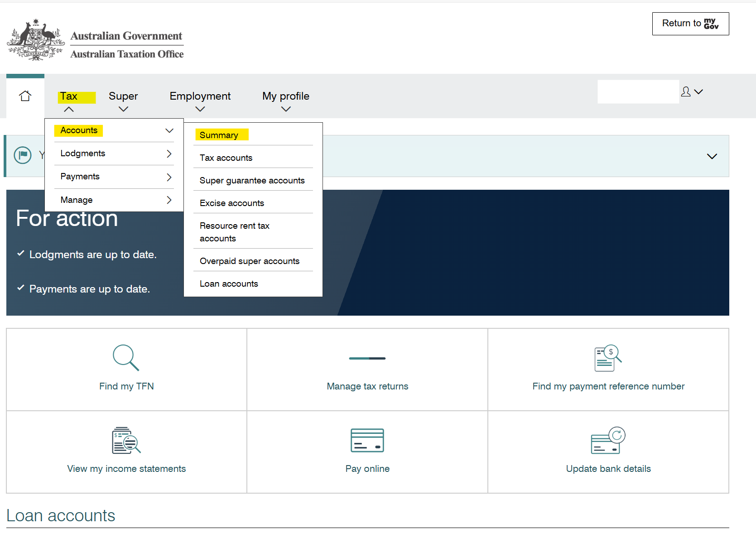Click the Australian Government coat of arms
The width and height of the screenshot is (756, 538).
click(36, 40)
